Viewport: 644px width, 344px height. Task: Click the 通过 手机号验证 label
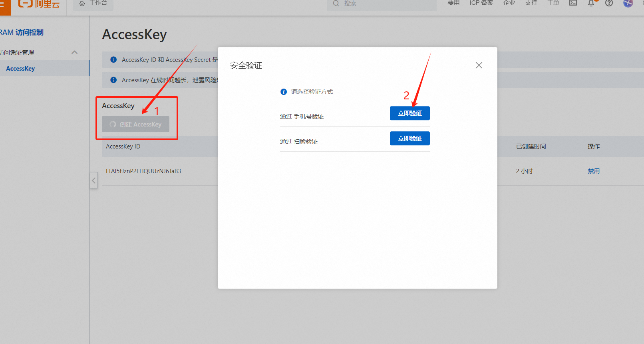point(302,116)
